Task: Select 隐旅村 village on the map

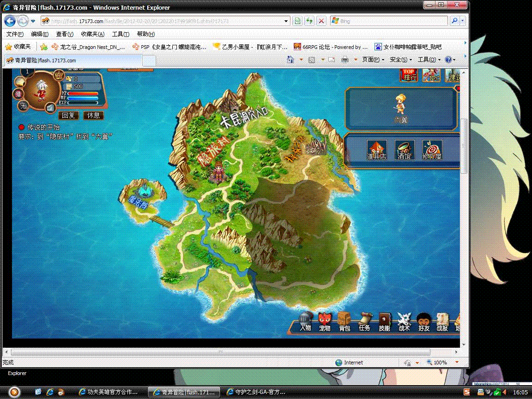Action: pos(214,151)
